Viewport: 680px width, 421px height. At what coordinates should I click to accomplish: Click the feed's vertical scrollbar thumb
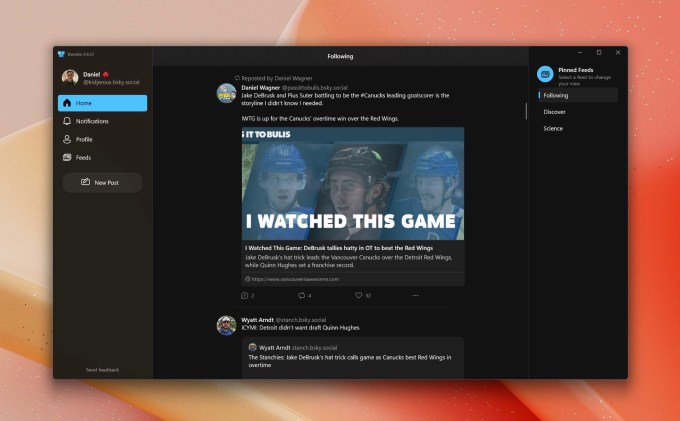[x=526, y=111]
